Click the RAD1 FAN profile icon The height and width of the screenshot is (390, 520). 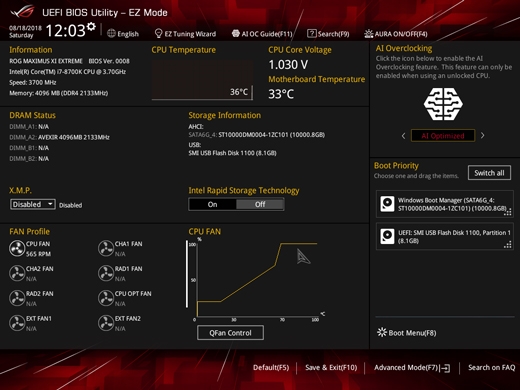click(x=106, y=273)
